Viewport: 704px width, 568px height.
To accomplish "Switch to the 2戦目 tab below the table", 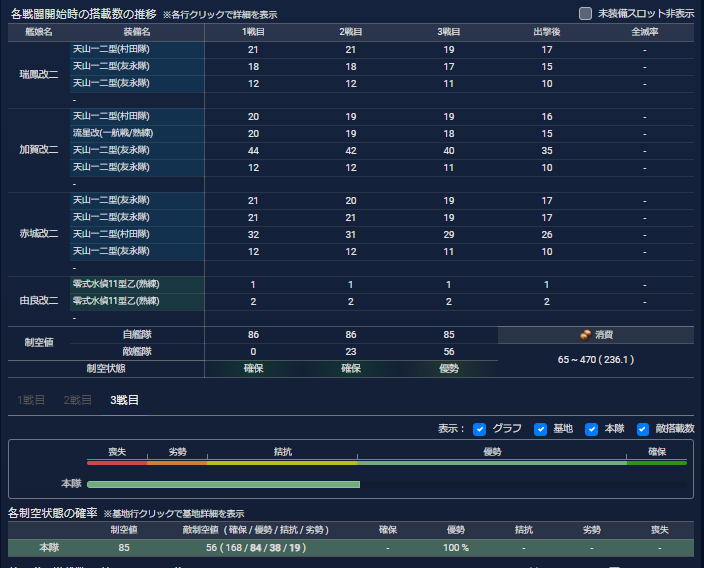I will point(78,400).
